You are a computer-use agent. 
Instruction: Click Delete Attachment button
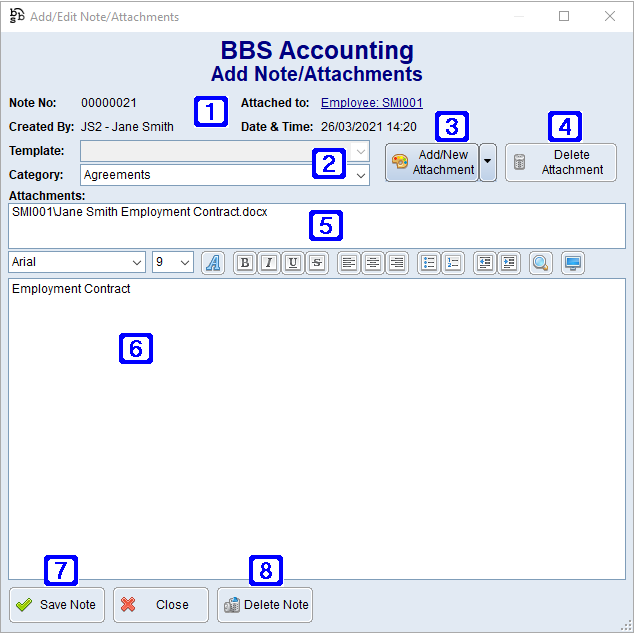[561, 162]
